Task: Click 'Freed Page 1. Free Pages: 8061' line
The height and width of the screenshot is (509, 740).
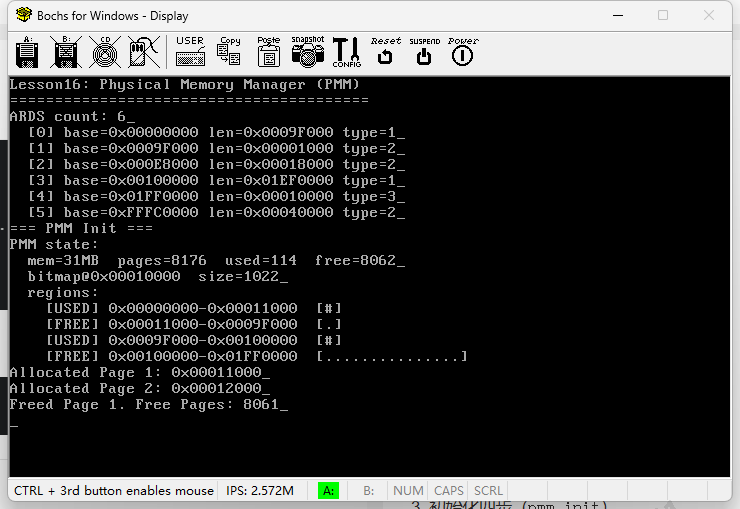Action: pos(149,405)
